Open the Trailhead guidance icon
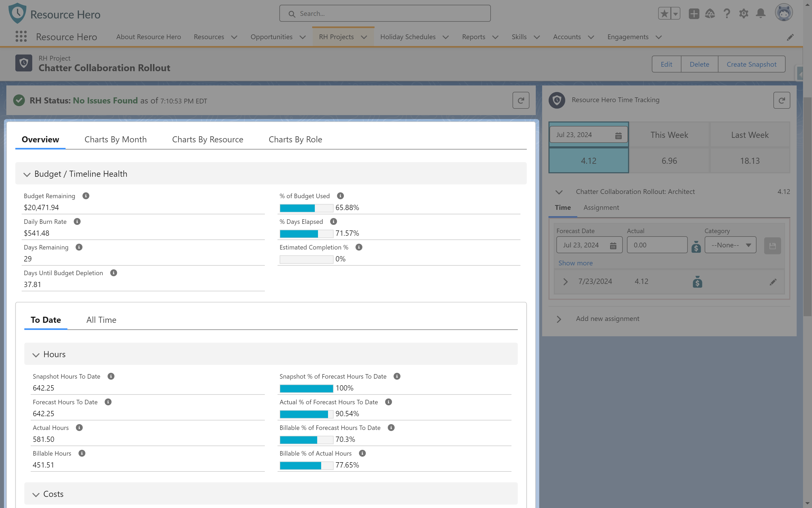812x508 pixels. click(x=710, y=13)
